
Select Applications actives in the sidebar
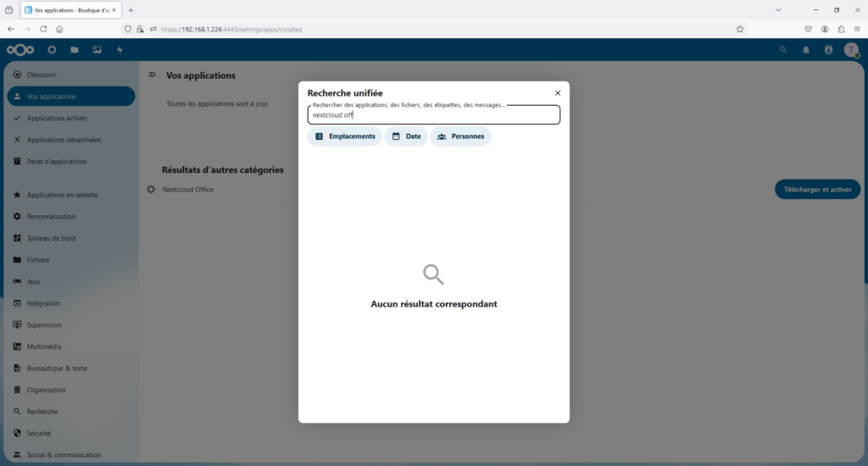click(57, 119)
